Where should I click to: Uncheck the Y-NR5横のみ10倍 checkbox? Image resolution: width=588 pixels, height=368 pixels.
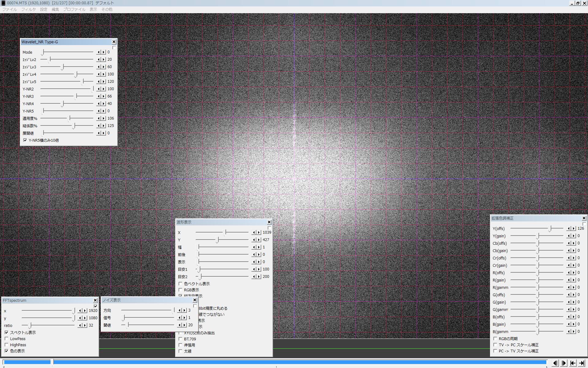[25, 140]
